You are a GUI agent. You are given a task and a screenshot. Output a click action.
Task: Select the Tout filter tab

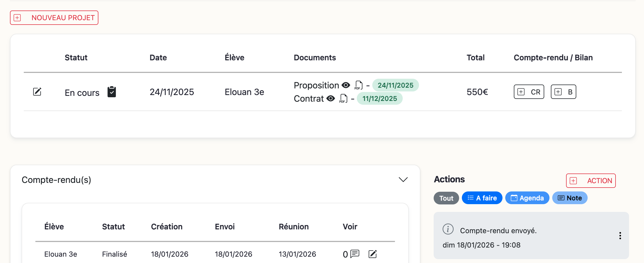coord(446,198)
